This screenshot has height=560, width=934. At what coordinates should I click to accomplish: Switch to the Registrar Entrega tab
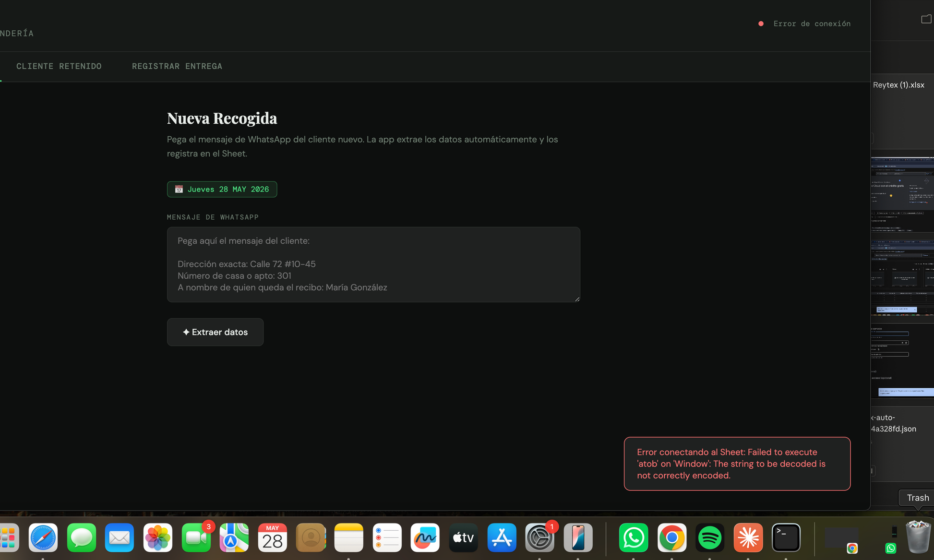[177, 66]
